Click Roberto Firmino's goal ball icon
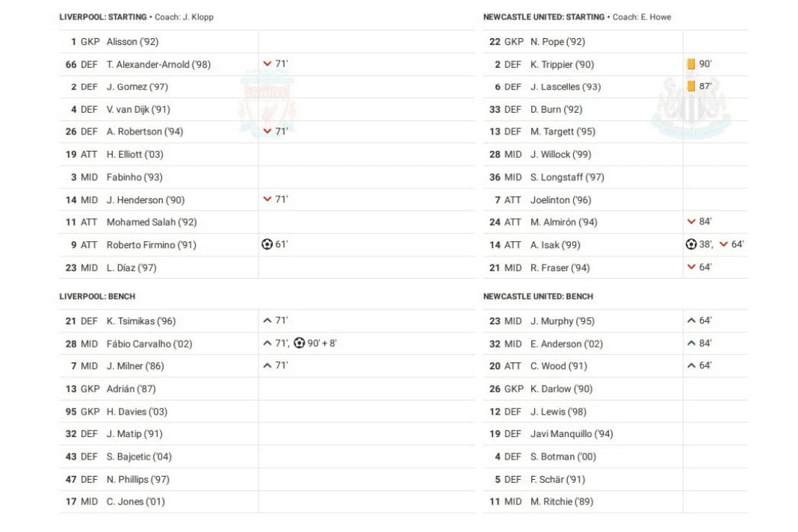This screenshot has height=532, width=798. pyautogui.click(x=267, y=244)
